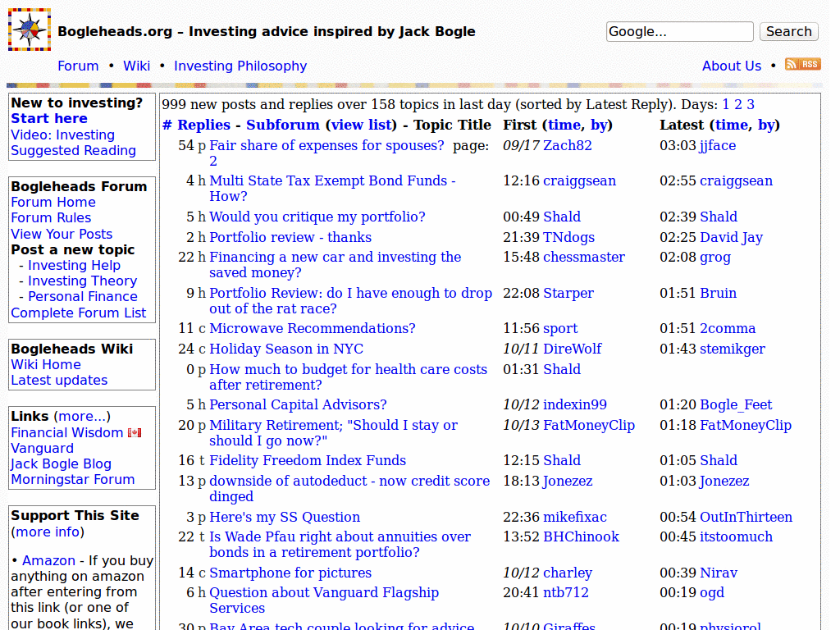Open Financial Wisdom link
840x630 pixels.
(x=67, y=432)
